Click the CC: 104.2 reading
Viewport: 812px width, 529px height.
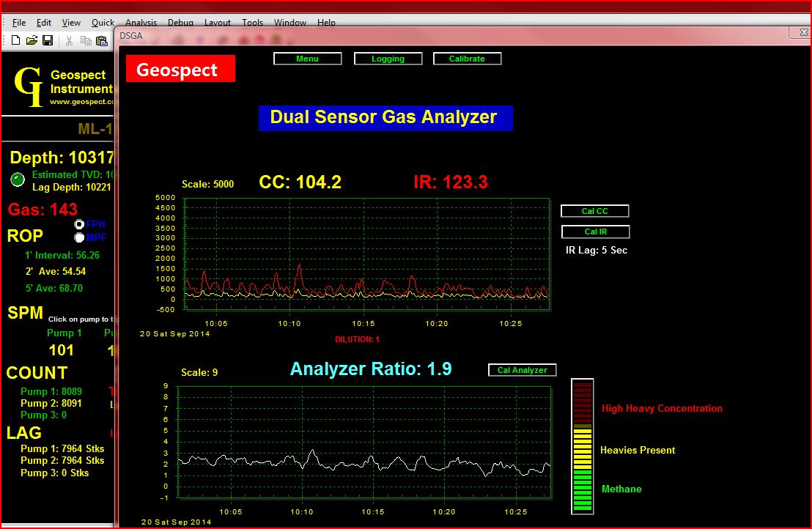pyautogui.click(x=300, y=182)
